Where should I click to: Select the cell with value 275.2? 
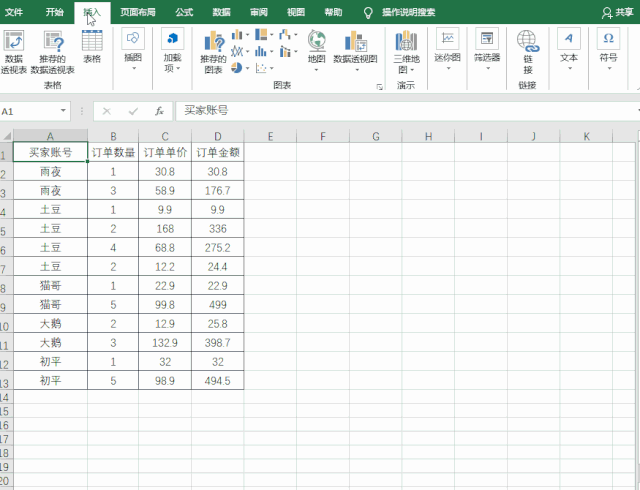tap(218, 247)
